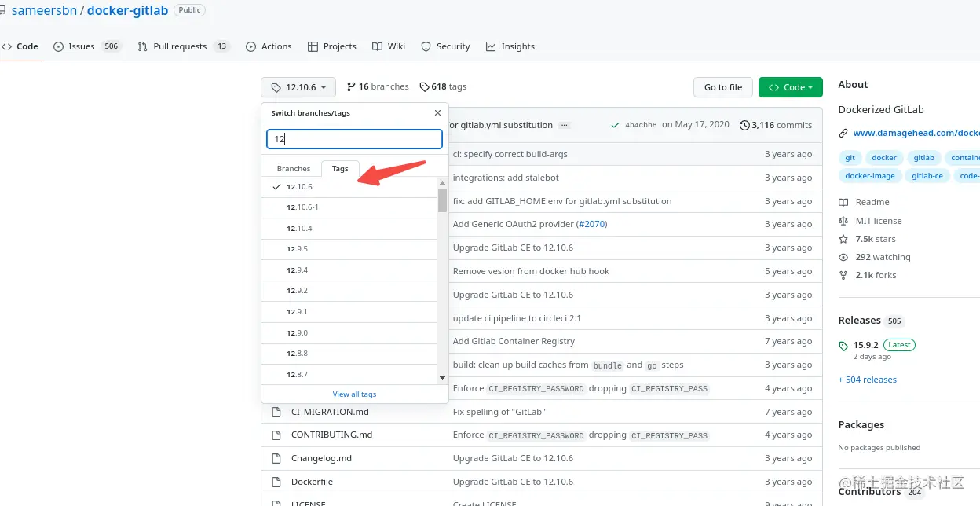Image resolution: width=980 pixels, height=506 pixels.
Task: Open the Wiki tab
Action: tap(389, 46)
